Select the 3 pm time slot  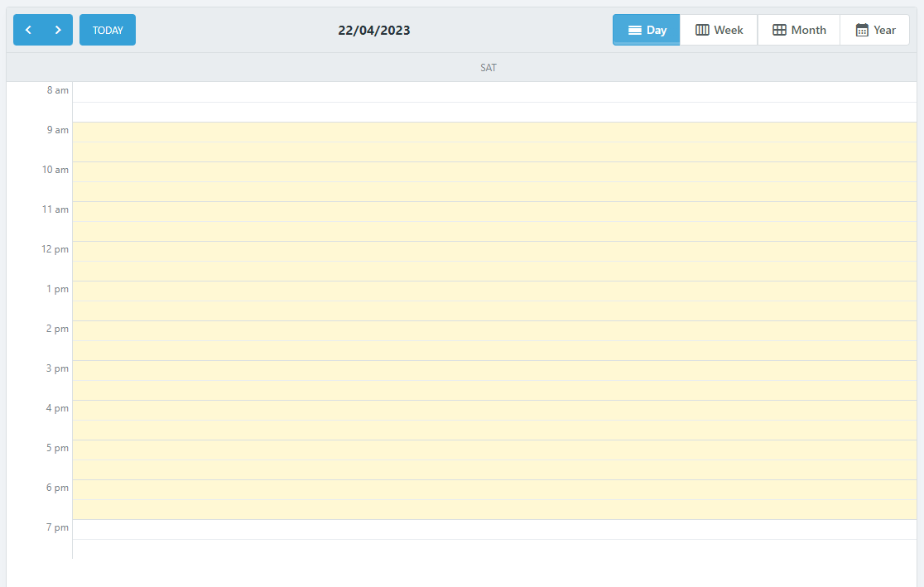[x=494, y=371]
